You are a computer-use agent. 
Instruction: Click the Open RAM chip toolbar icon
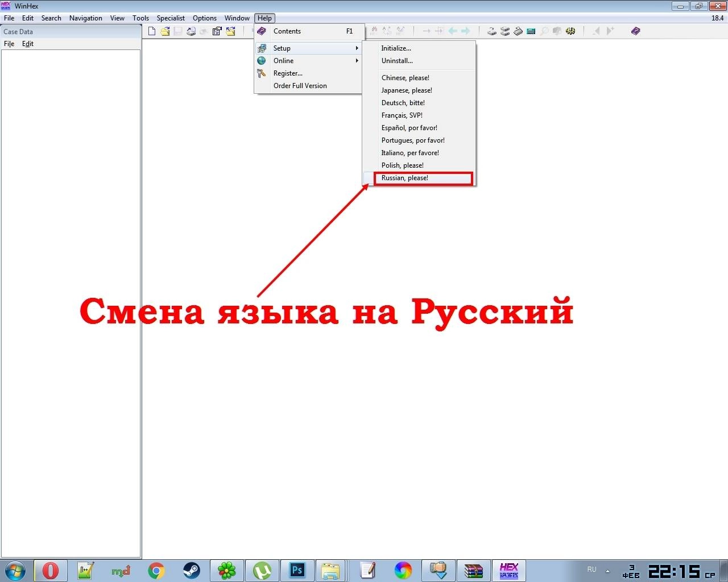[518, 31]
